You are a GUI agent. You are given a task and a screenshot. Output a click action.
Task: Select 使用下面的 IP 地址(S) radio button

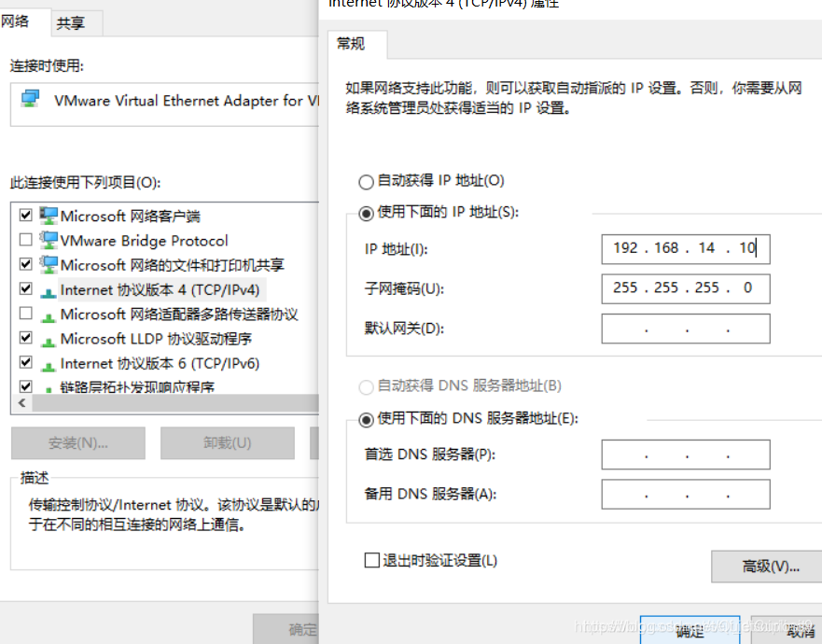coord(366,214)
